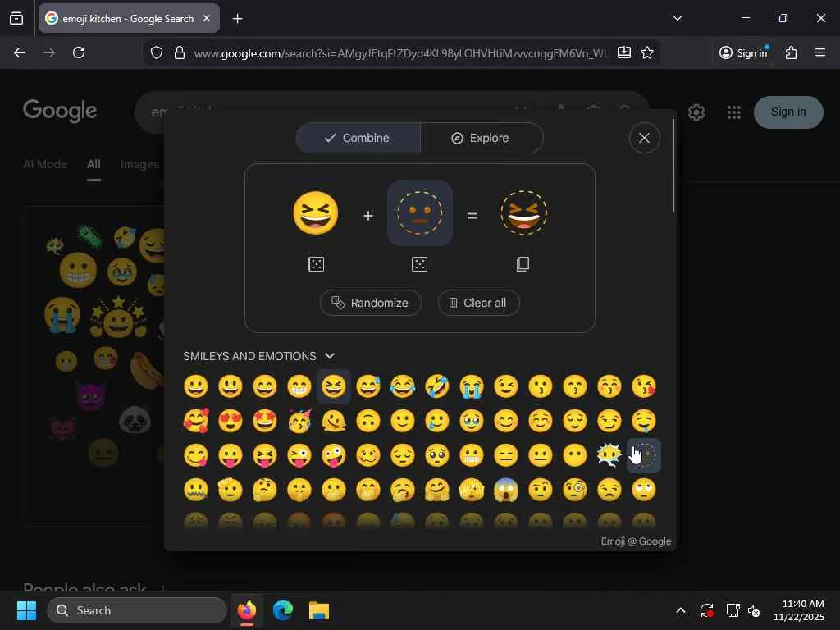
Task: Open the list all tabs chevron
Action: click(x=677, y=18)
